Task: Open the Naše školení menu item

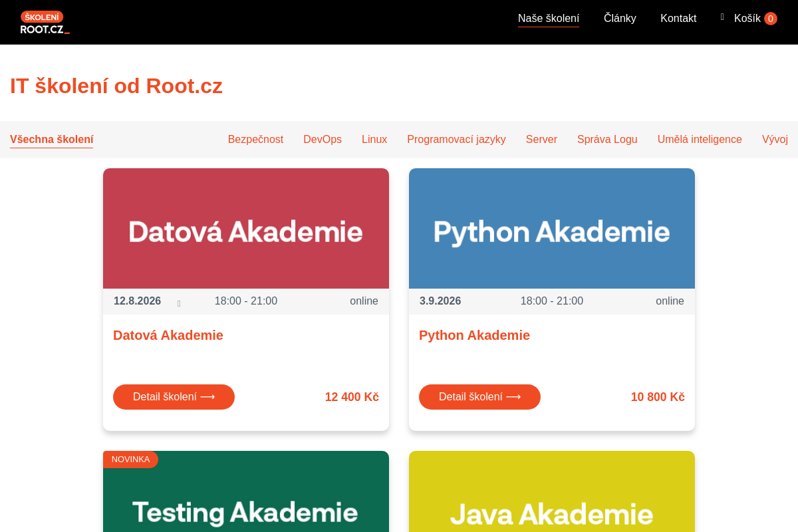Action: click(x=549, y=19)
